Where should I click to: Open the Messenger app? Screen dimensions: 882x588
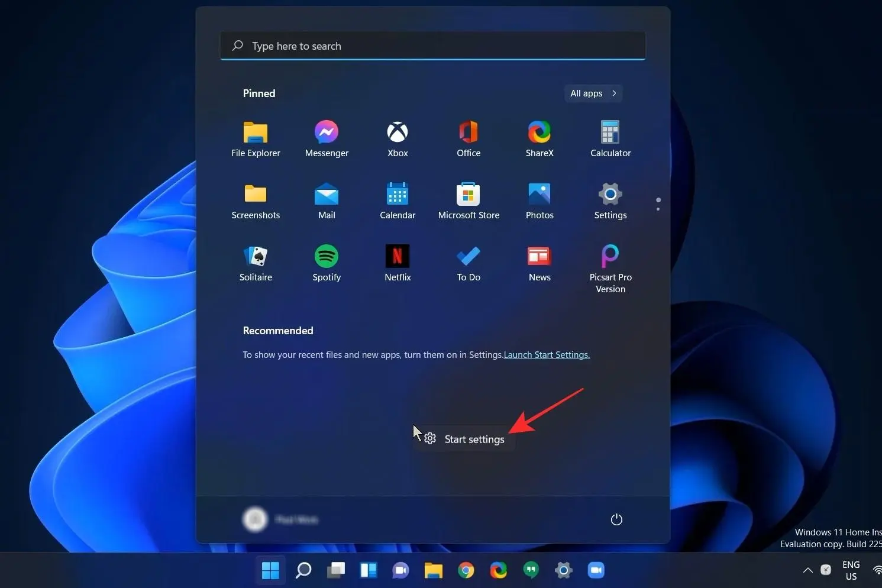click(327, 139)
